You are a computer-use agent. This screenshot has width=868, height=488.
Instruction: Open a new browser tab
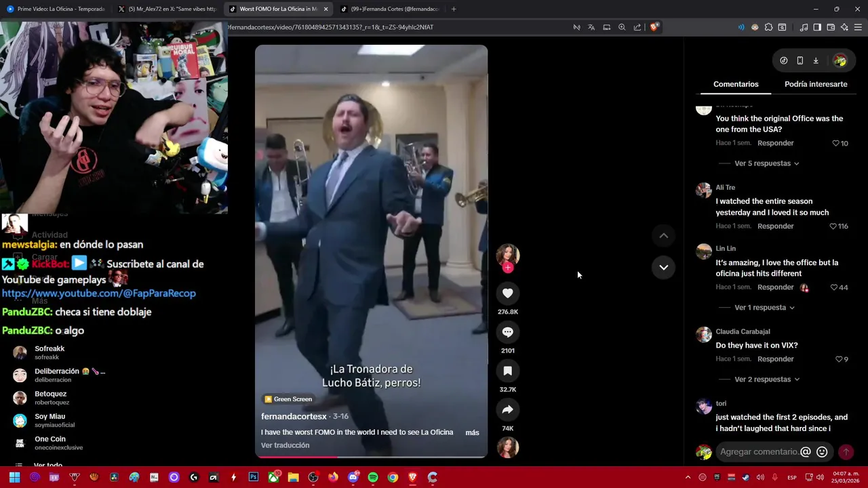tap(454, 9)
